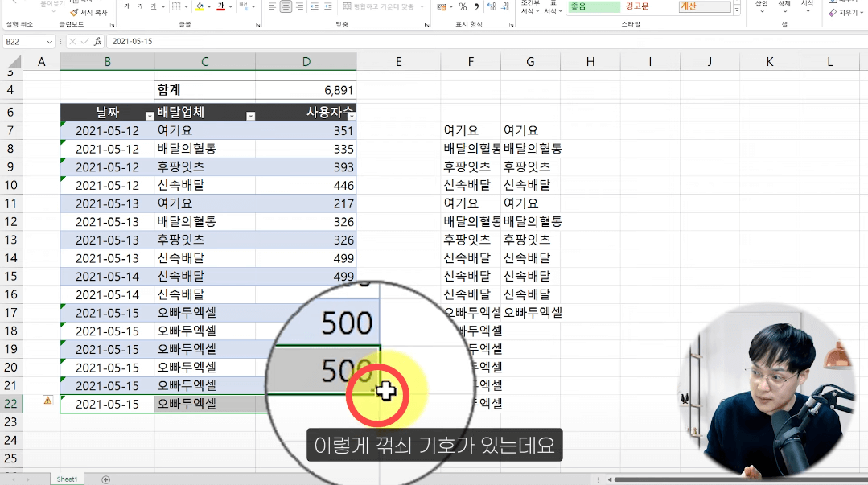
Task: Open Conditional Formatting (조건부 서식) dropdown
Action: (x=530, y=7)
